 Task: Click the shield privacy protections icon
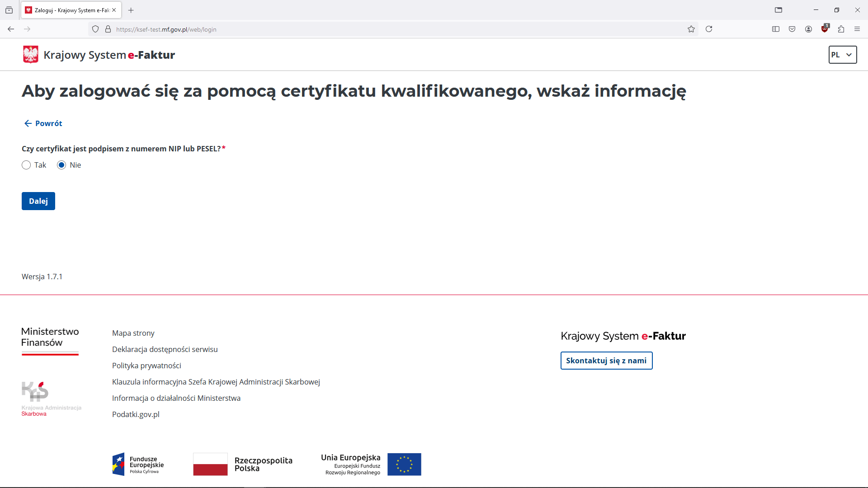(95, 29)
